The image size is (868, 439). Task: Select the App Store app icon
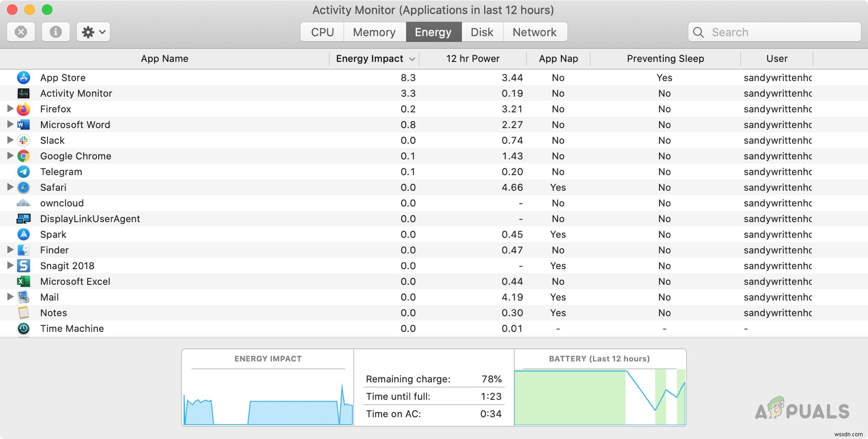point(23,78)
